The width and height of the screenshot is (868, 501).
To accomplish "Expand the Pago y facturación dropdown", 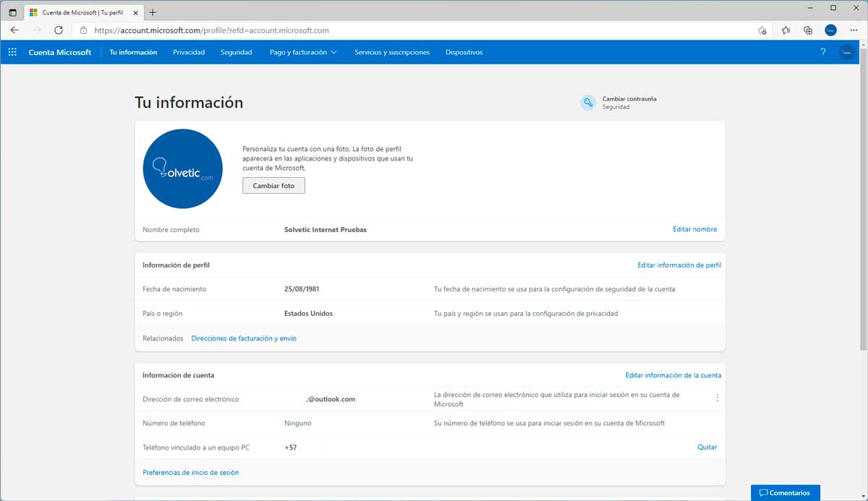I will coord(303,52).
